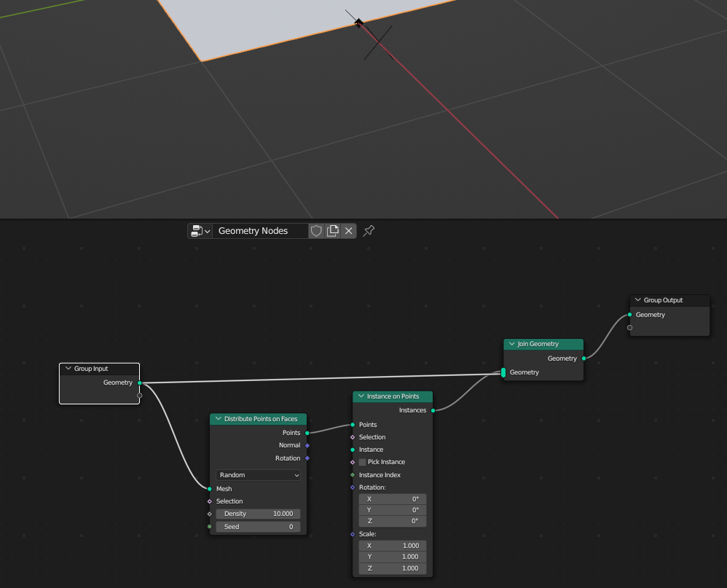Click the Geometry Nodes name field
The image size is (727, 588).
(x=259, y=231)
